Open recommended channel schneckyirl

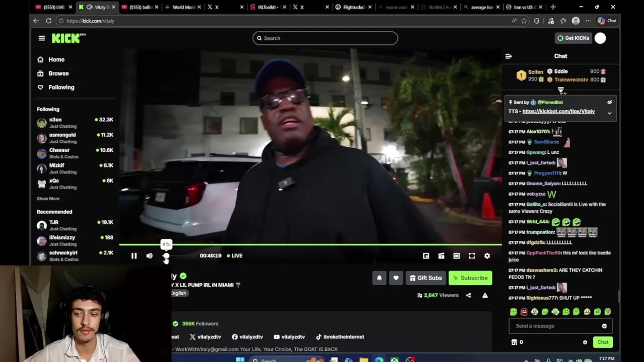75,256
